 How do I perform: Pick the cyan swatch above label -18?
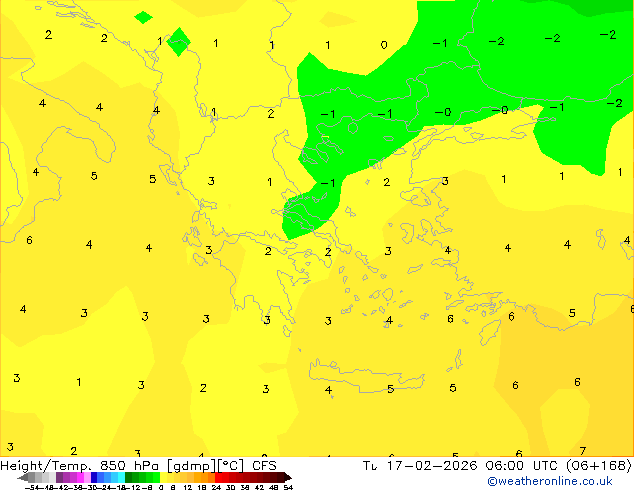[x=121, y=477]
